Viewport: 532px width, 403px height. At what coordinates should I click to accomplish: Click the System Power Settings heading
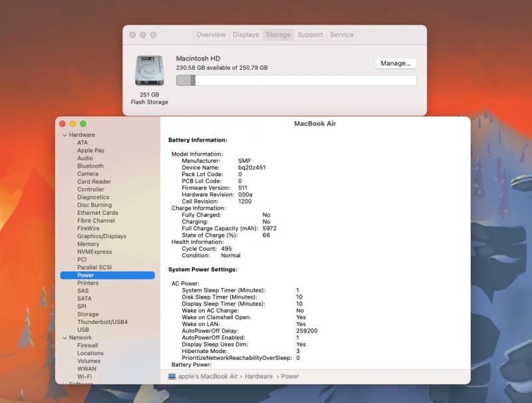click(203, 269)
